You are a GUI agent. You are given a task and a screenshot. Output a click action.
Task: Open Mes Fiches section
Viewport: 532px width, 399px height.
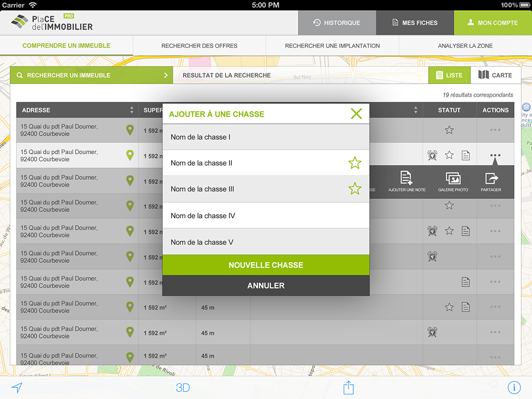[x=415, y=23]
